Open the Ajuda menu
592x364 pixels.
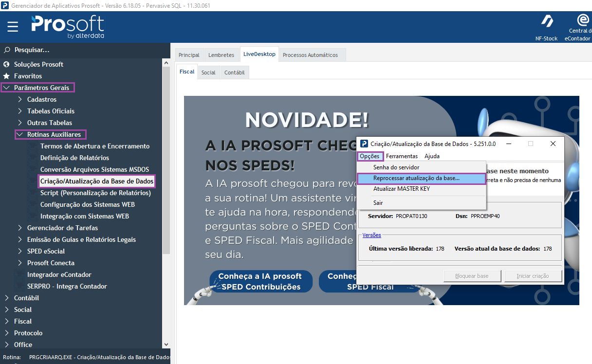pyautogui.click(x=432, y=156)
